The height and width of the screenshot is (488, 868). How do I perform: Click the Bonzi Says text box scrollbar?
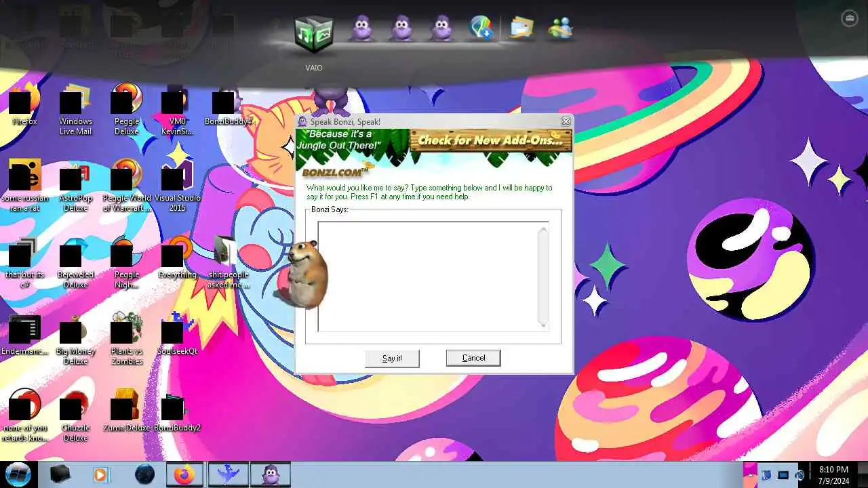(542, 277)
